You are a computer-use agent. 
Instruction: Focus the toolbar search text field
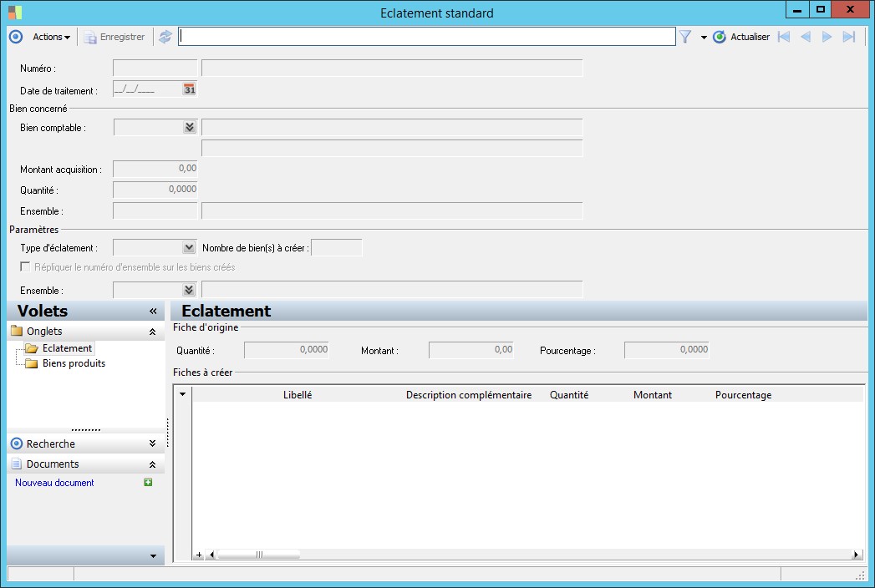click(x=427, y=37)
